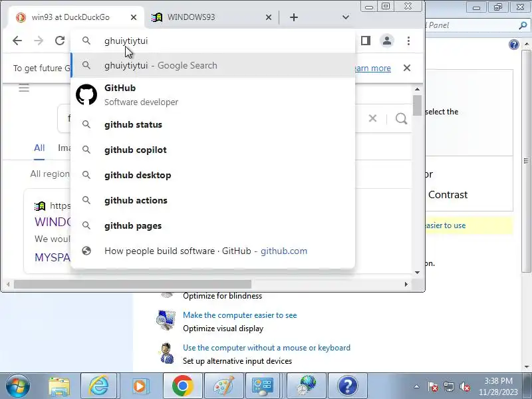Reload the page in Chrome
Screen dimensions: 532x399
pos(60,41)
